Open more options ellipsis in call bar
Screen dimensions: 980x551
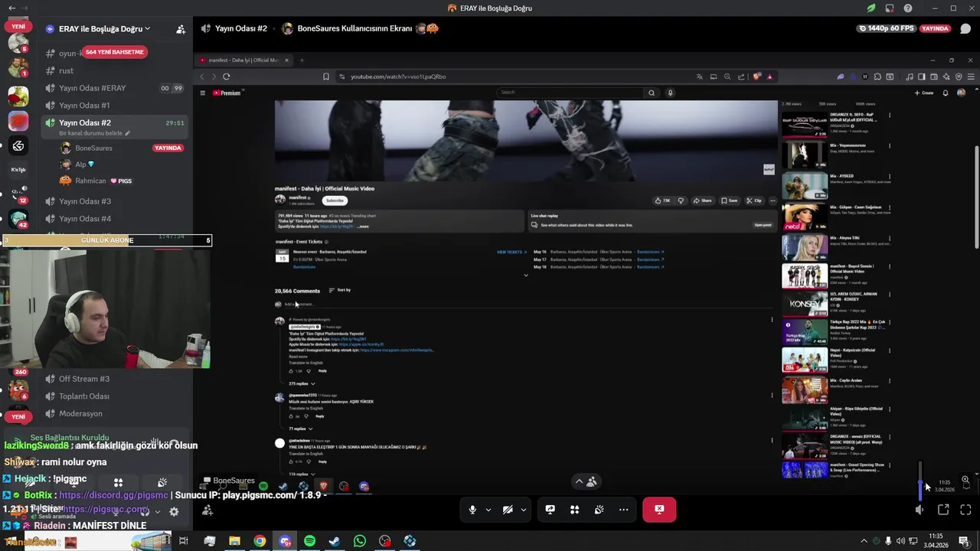click(x=623, y=510)
